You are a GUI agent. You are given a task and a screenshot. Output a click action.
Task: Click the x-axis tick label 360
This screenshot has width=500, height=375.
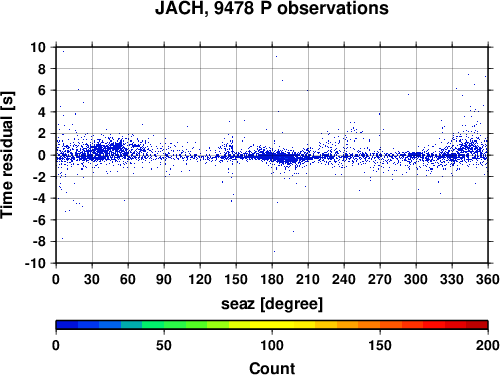(x=488, y=279)
